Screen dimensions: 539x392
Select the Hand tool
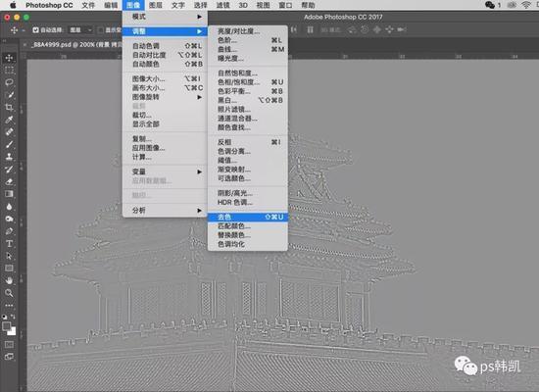tap(9, 280)
